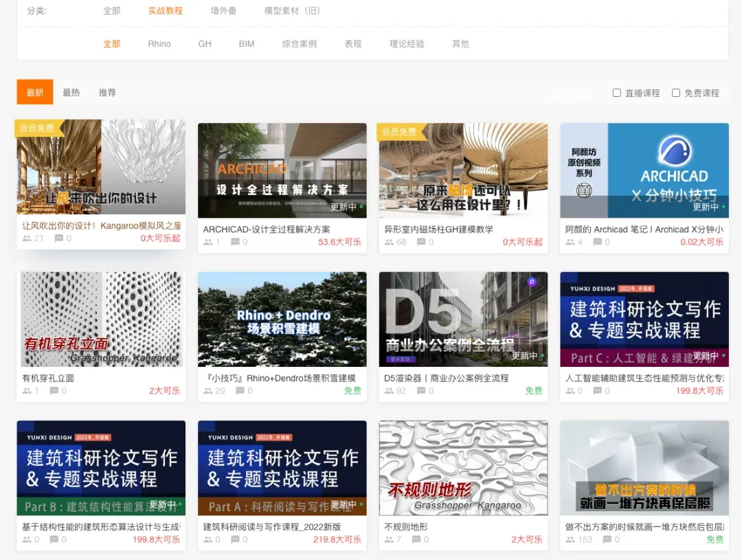Screen dimensions: 742x560
Task: Open the ARCHICAD X分钟小技巧 thumbnail
Action: pyautogui.click(x=644, y=170)
